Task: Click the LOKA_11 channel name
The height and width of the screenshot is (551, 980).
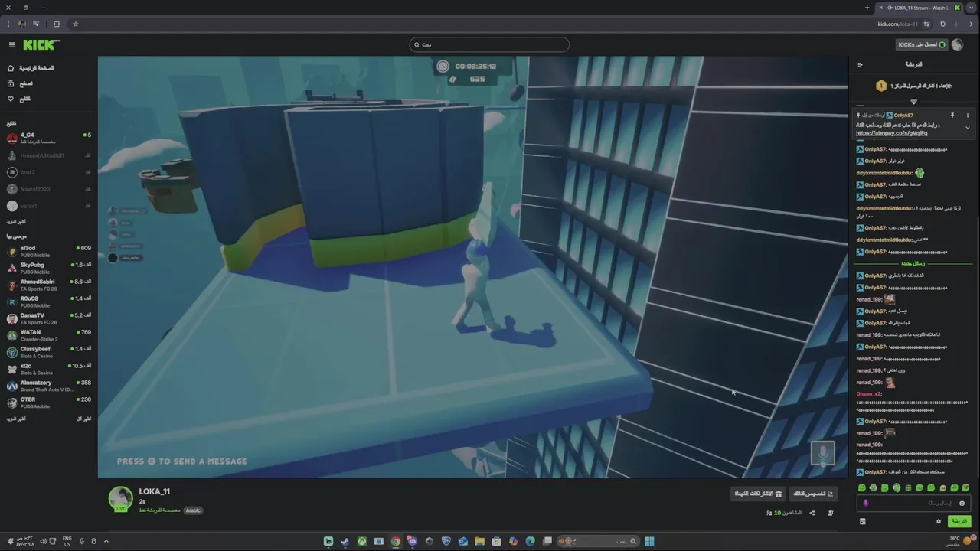Action: (x=155, y=491)
